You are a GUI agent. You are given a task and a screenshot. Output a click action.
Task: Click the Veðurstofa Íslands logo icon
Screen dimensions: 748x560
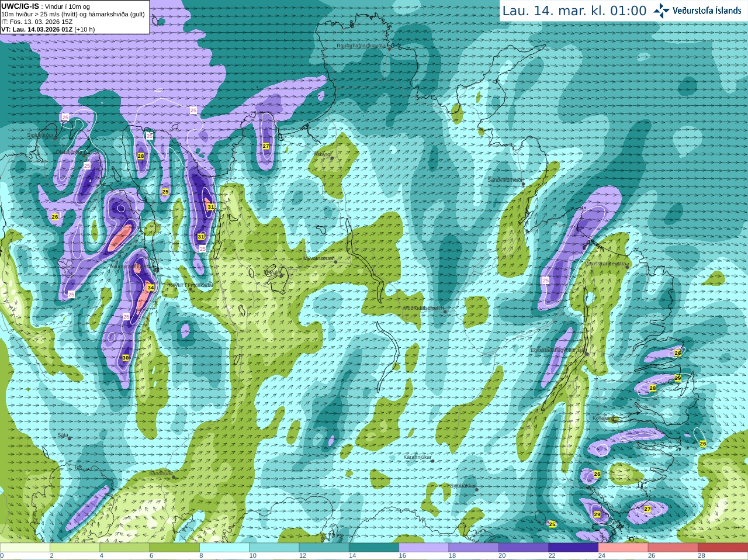(x=662, y=11)
